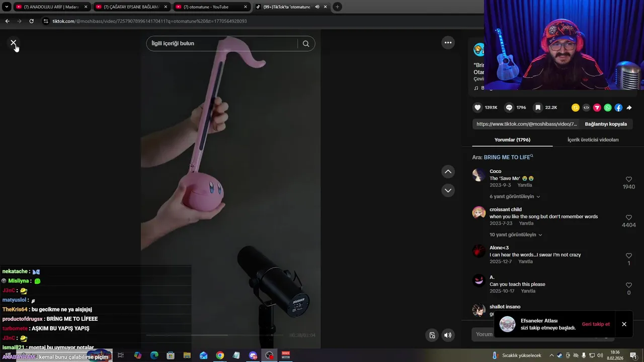Go back in browser history
Image resolution: width=644 pixels, height=362 pixels.
pyautogui.click(x=7, y=21)
